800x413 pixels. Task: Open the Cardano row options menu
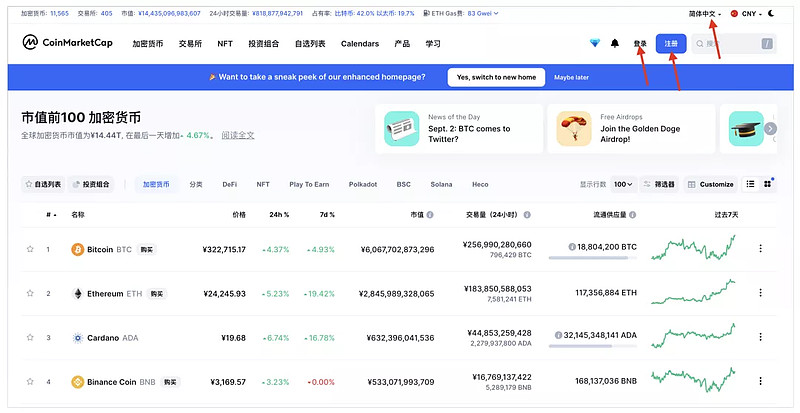(x=760, y=337)
